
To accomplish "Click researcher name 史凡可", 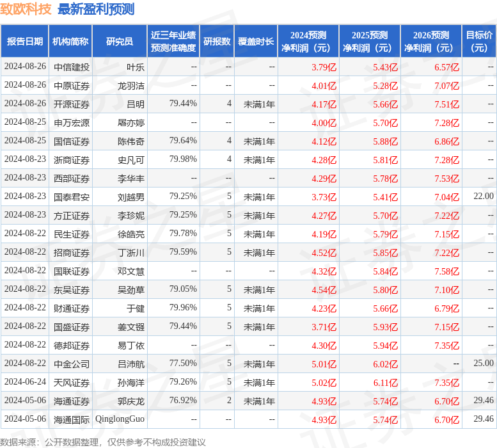I will pos(131,160).
